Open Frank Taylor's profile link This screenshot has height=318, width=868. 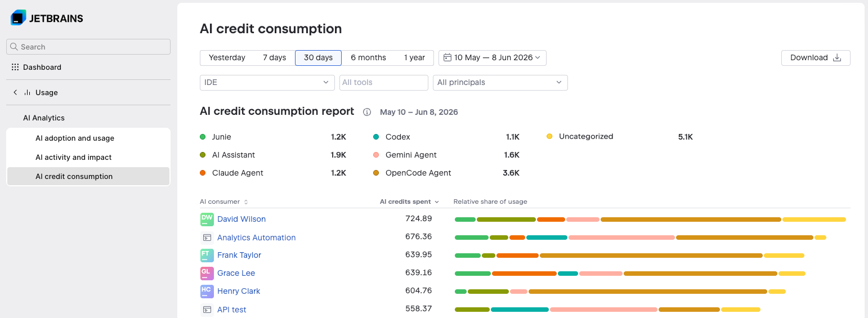pos(239,255)
